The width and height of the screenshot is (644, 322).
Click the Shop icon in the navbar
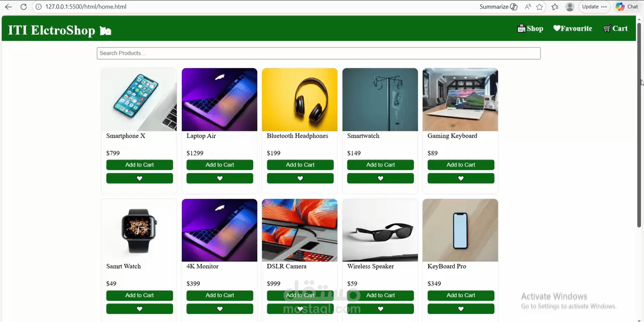point(521,29)
